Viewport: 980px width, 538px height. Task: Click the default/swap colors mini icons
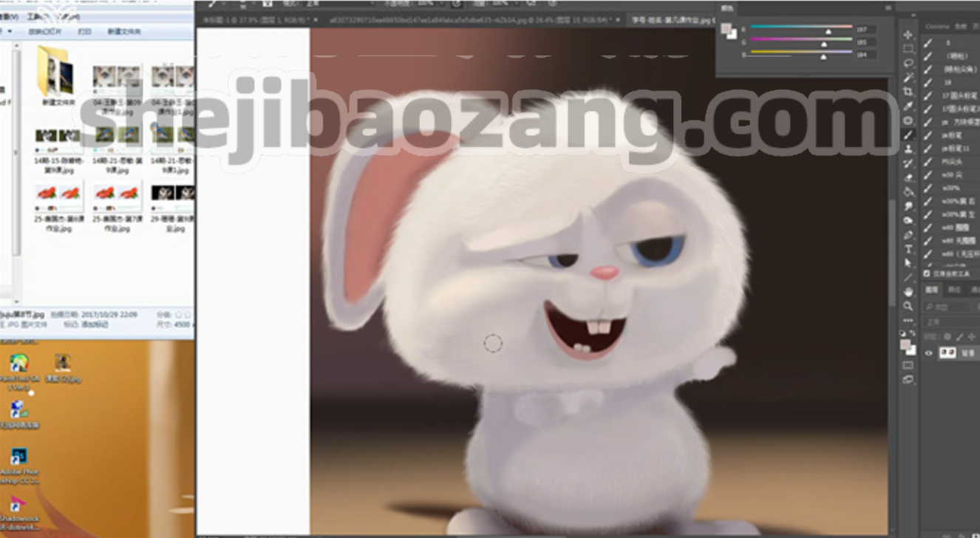tap(908, 333)
